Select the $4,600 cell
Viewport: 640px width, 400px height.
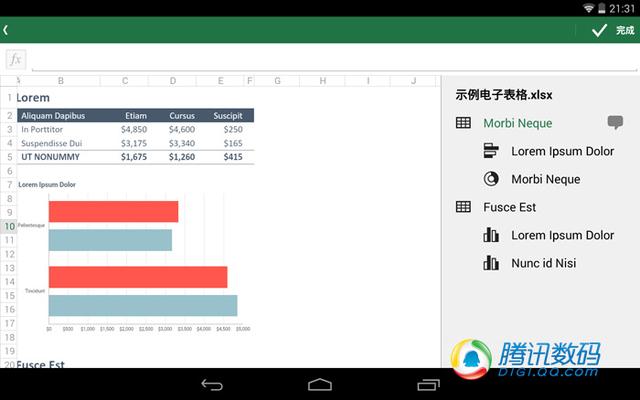[182, 129]
